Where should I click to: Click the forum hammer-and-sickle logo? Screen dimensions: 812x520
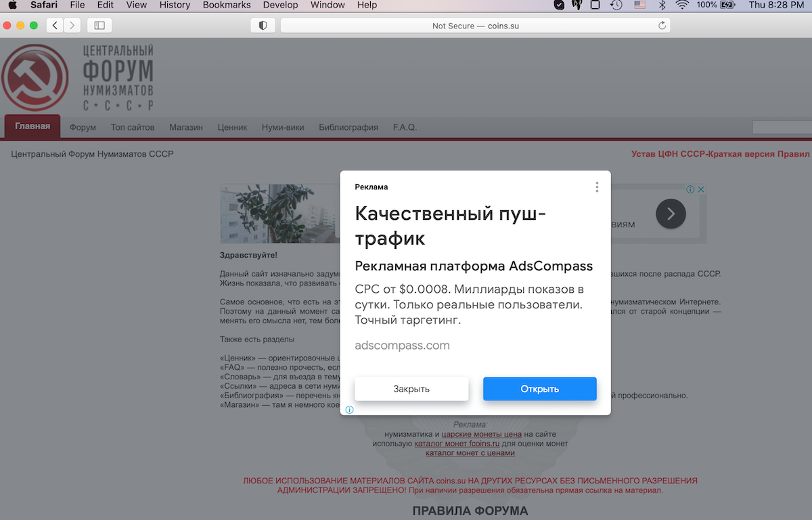point(35,78)
